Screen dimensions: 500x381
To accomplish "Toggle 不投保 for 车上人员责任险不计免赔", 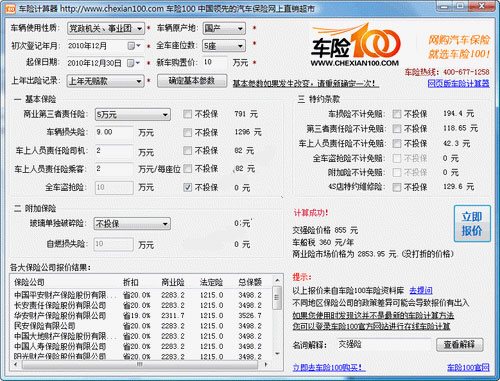I will (x=397, y=144).
